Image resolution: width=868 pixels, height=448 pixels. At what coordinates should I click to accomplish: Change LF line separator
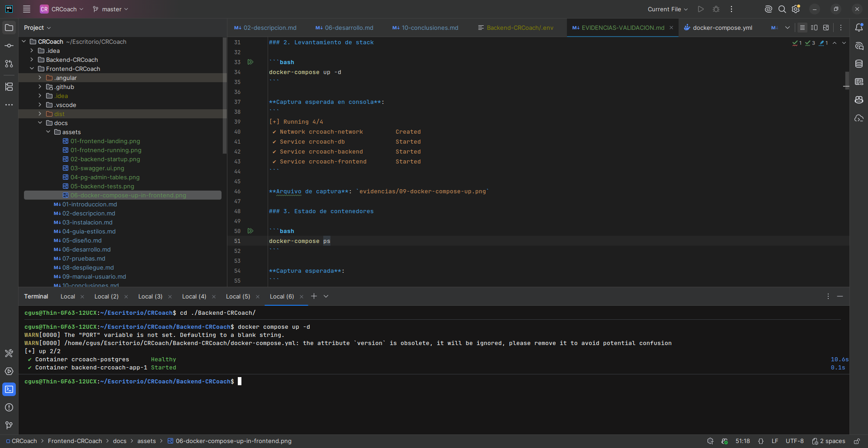775,441
